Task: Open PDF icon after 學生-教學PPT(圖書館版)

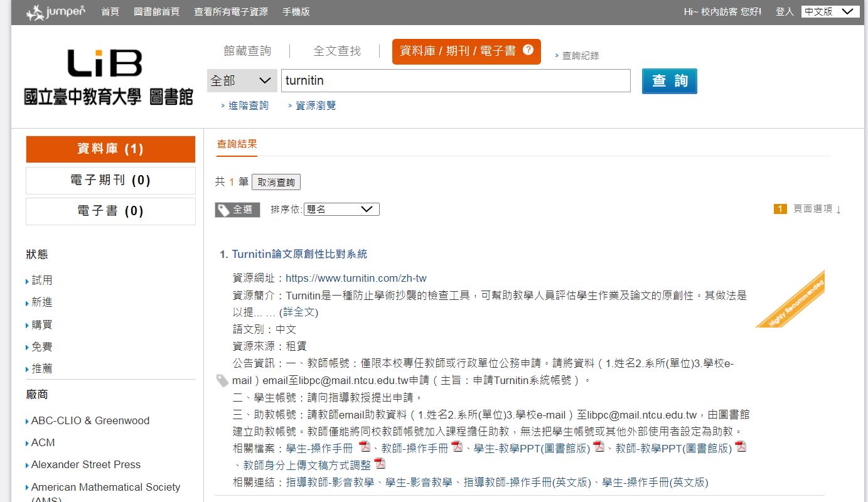Action: 599,447
